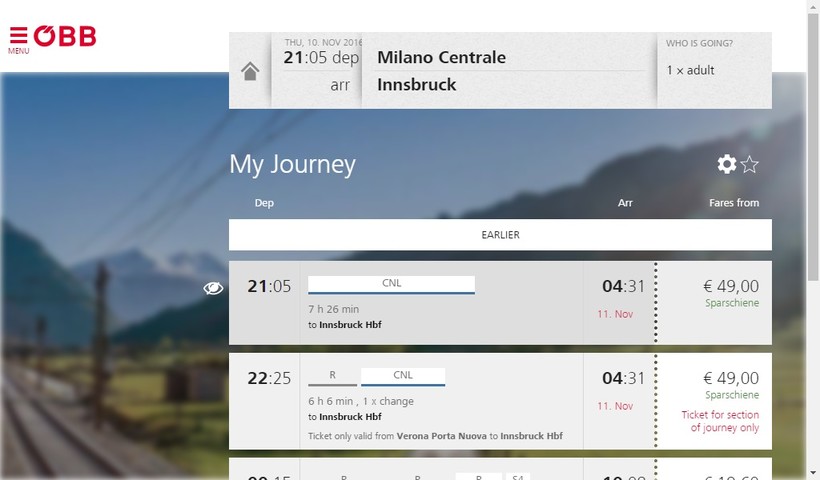Change destination station Innsbruck

(417, 85)
